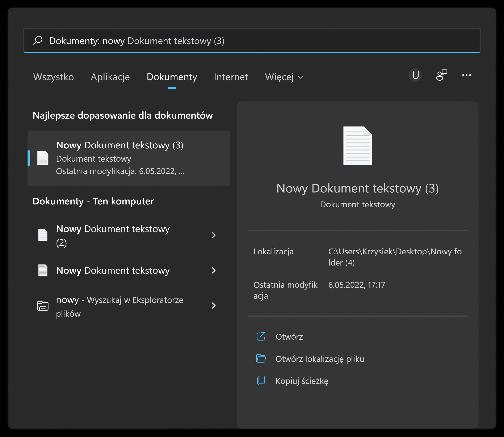Open the three-dots options menu
Screen dimensions: 504x437
[466, 75]
